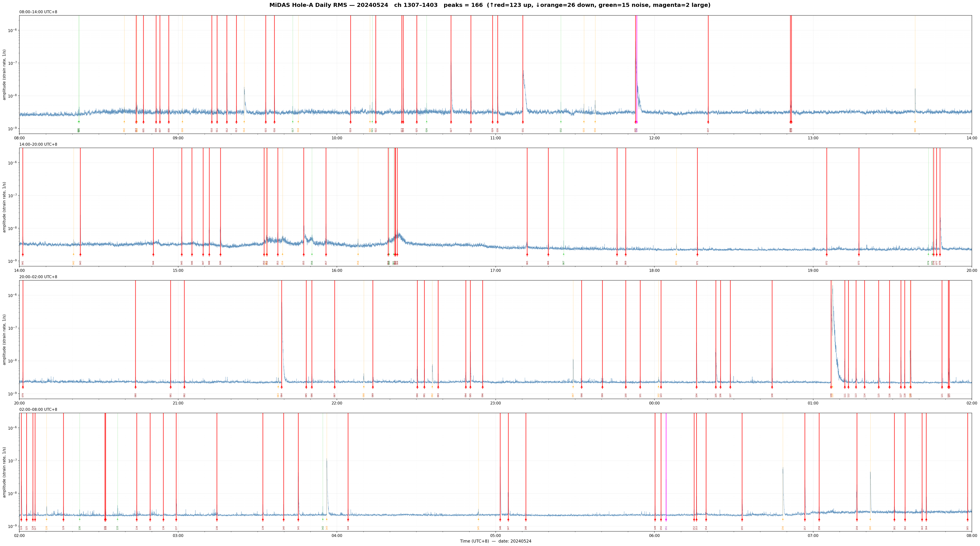
Task: Click the 09:00 time tick label
Action: [x=178, y=138]
